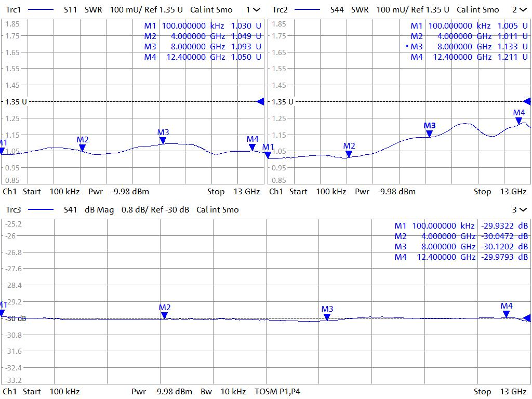Viewport: 532px width, 399px height.
Task: Click marker M4 on the S11 trace
Action: (x=252, y=147)
